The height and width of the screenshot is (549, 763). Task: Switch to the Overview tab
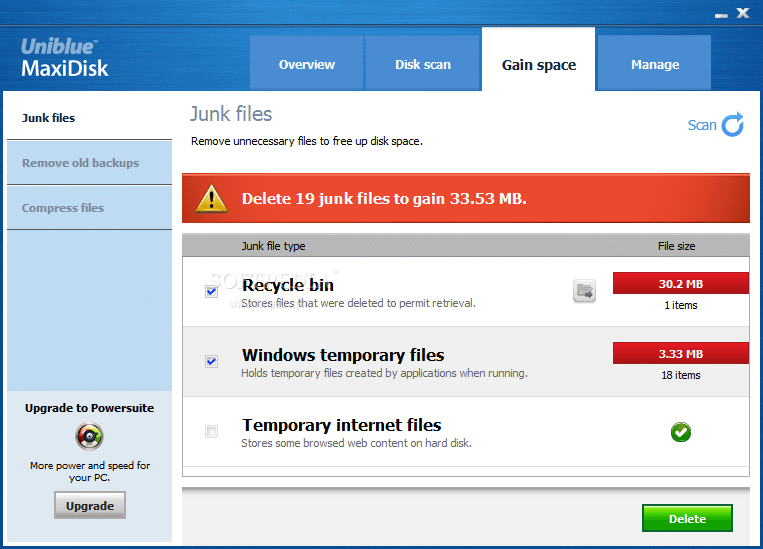tap(307, 64)
